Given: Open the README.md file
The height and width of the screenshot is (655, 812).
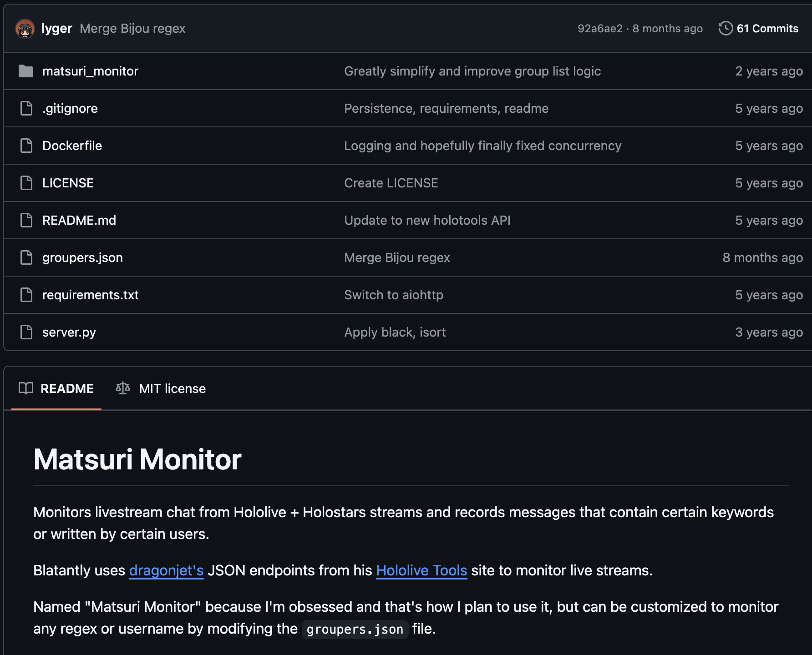Looking at the screenshot, I should point(79,221).
